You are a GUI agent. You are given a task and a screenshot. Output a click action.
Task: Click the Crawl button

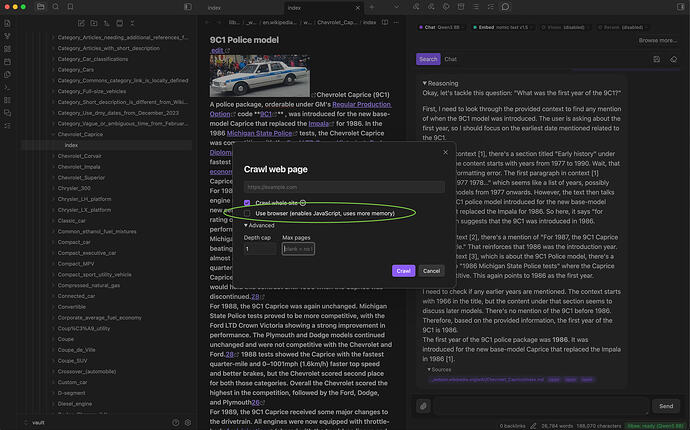click(x=403, y=271)
